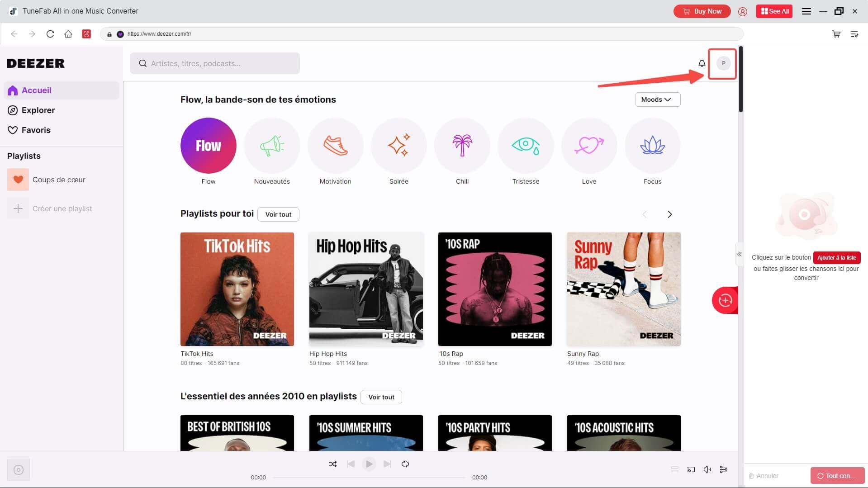Open the cast to device icon
Image resolution: width=868 pixels, height=488 pixels.
click(x=691, y=469)
